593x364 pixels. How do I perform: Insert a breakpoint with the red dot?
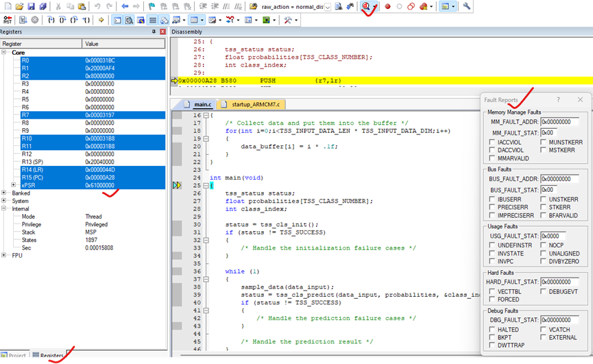(387, 6)
